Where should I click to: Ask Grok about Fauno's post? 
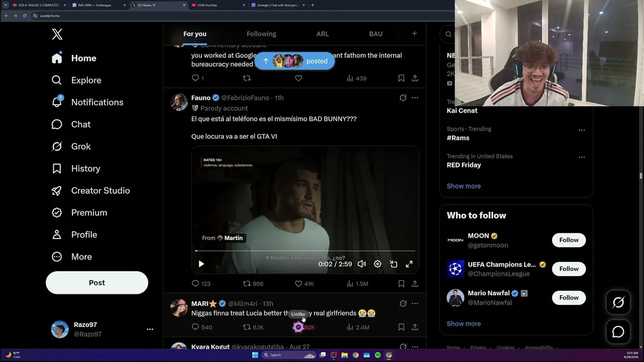[x=403, y=98]
